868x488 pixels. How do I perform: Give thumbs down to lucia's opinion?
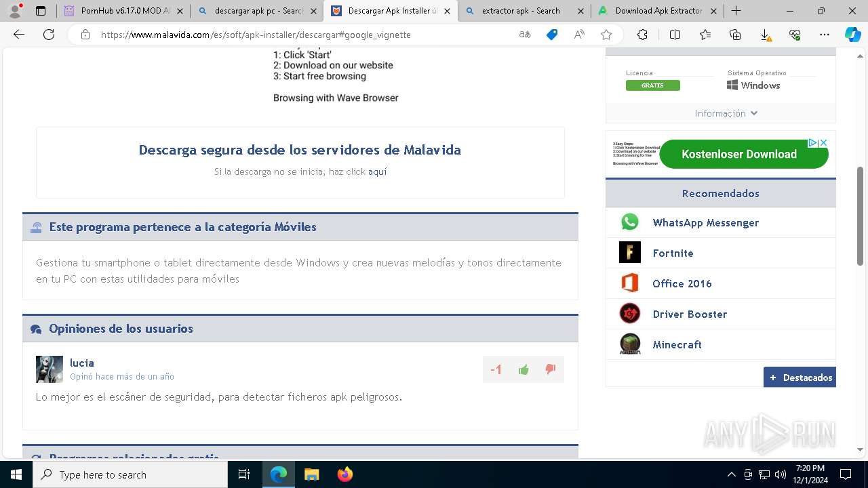[550, 369]
